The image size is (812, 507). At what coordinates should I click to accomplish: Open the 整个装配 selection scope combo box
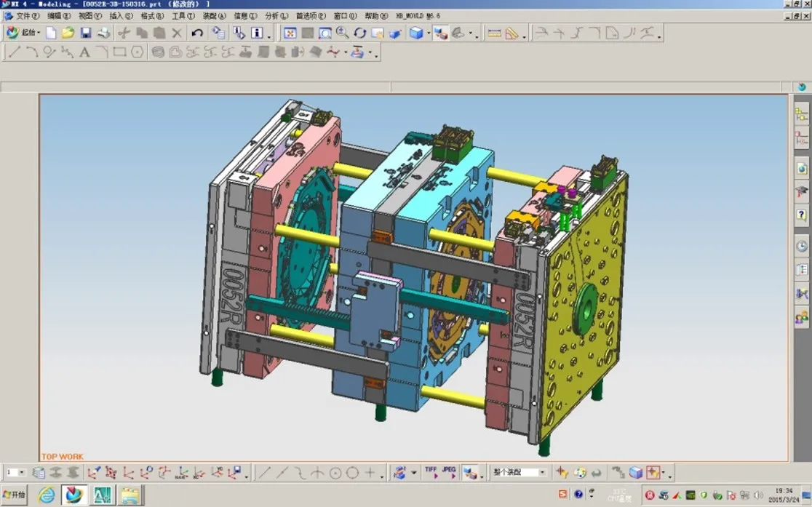[519, 473]
